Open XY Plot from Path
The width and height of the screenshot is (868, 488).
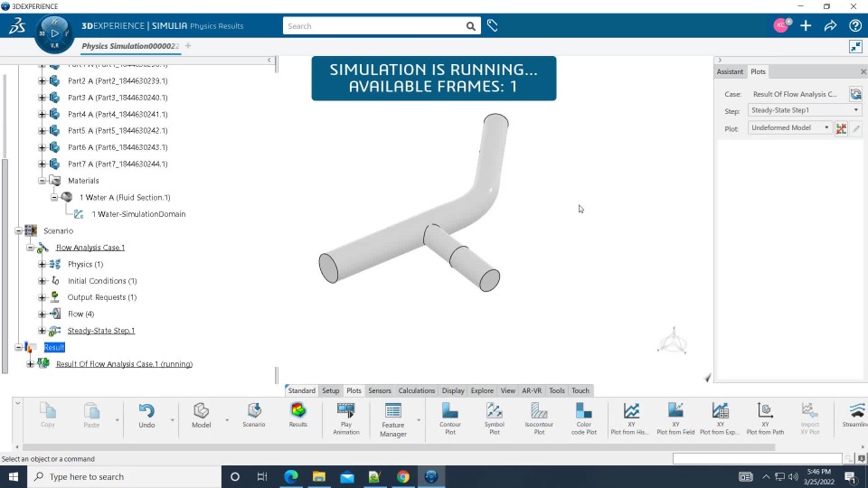[x=765, y=418]
